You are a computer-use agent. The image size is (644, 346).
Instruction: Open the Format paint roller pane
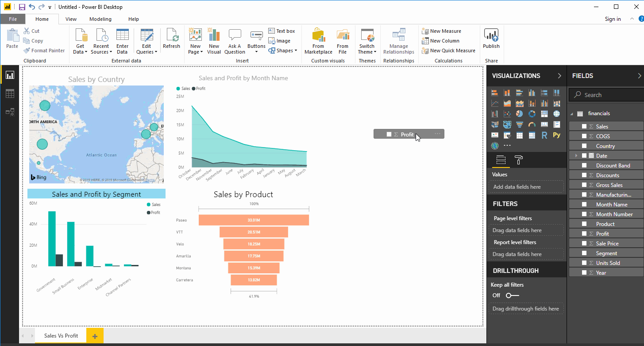point(519,160)
